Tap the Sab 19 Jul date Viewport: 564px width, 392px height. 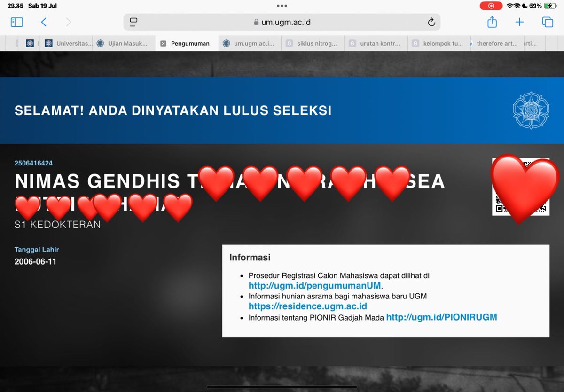click(x=42, y=6)
